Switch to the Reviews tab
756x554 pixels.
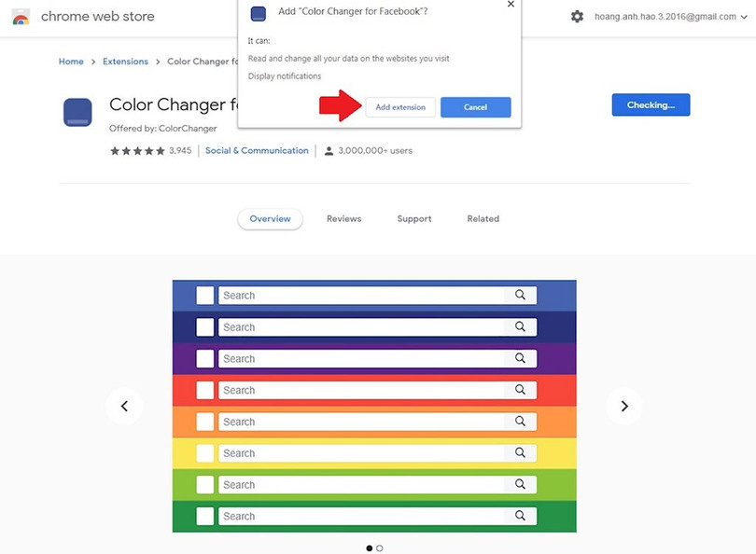pos(343,219)
